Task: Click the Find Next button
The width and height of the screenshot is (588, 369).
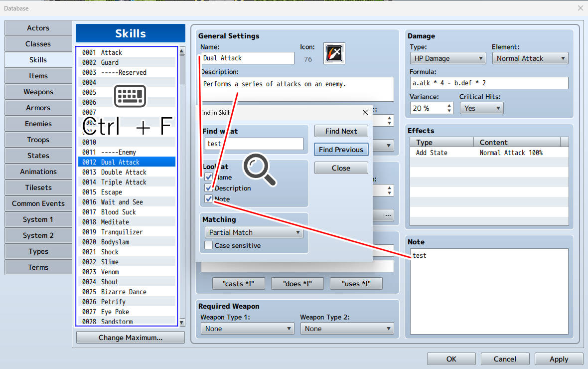Action: coord(341,131)
